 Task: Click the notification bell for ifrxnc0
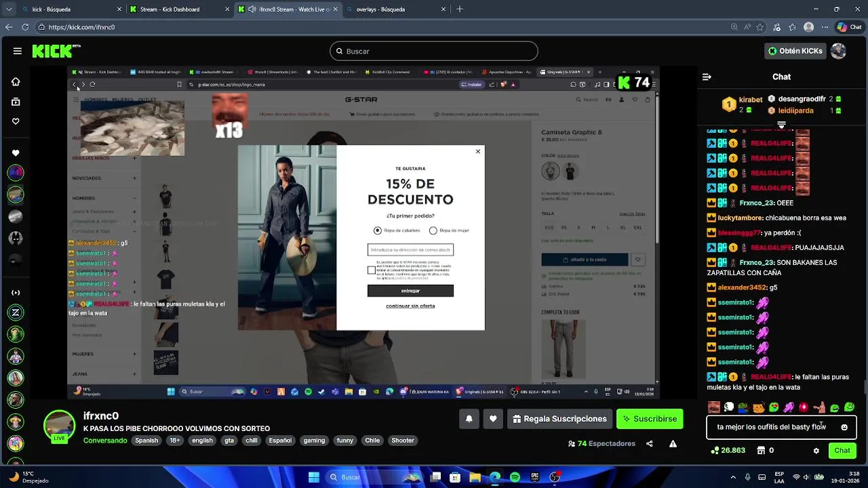coord(469,419)
